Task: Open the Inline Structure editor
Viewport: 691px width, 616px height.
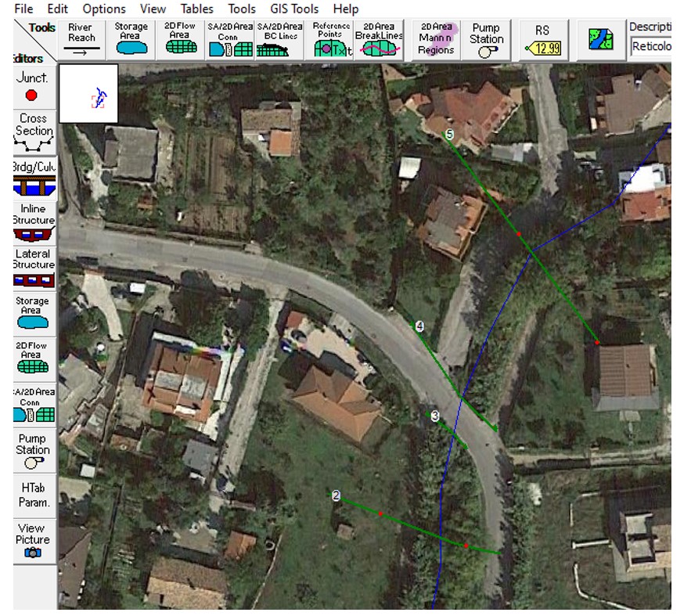Action: [34, 222]
